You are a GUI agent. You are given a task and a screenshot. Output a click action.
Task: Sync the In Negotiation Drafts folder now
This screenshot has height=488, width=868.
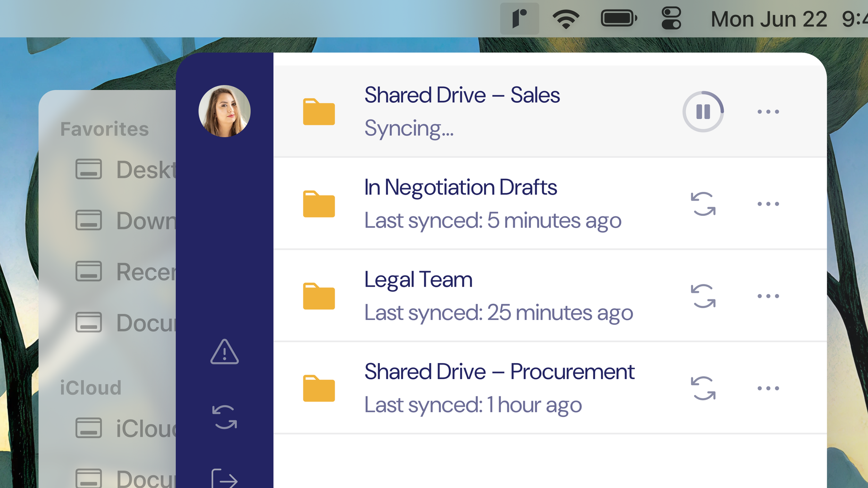(x=703, y=204)
